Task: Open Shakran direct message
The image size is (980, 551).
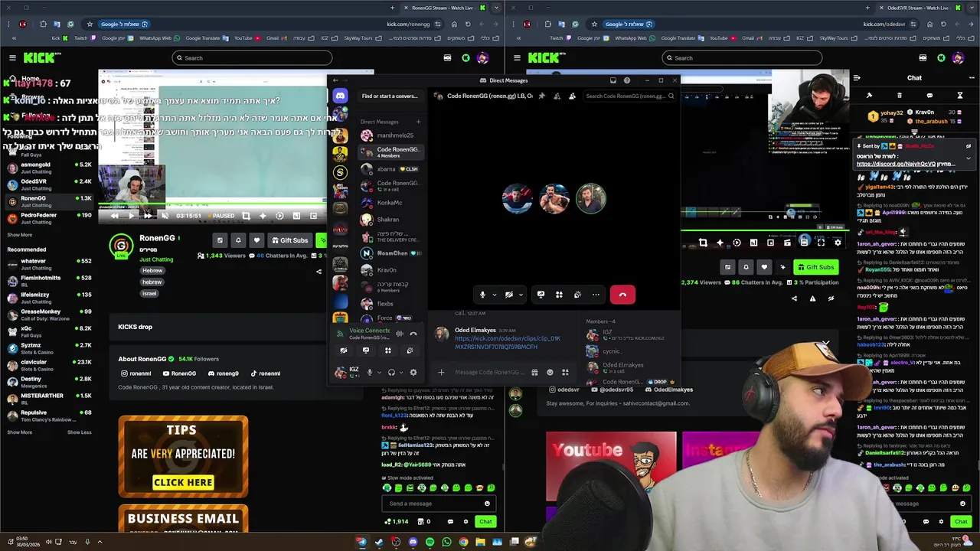Action: [x=391, y=220]
